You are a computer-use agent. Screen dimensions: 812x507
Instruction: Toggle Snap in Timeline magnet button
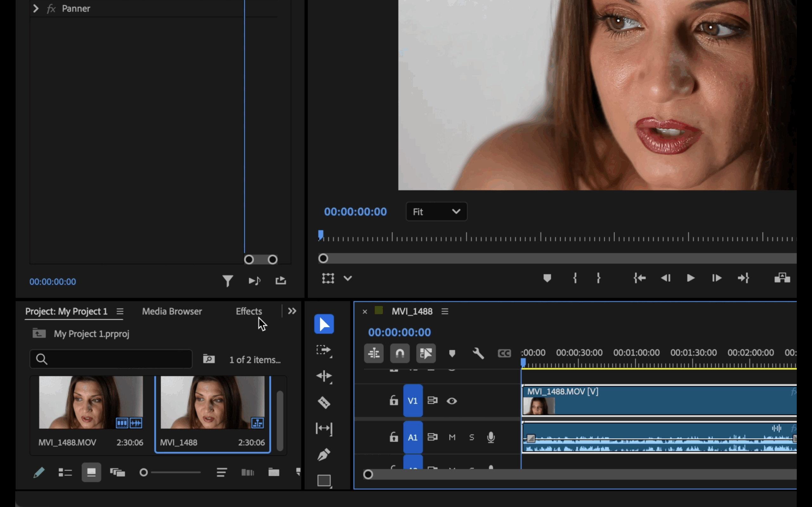tap(400, 353)
